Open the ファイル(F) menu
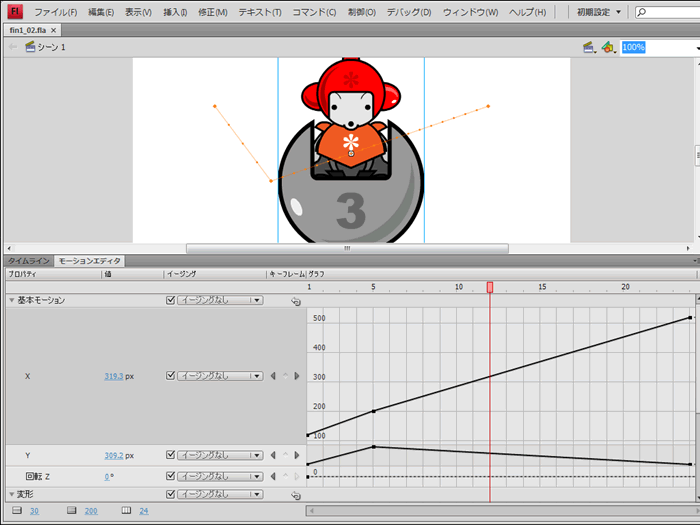This screenshot has width=700, height=525. (x=55, y=12)
